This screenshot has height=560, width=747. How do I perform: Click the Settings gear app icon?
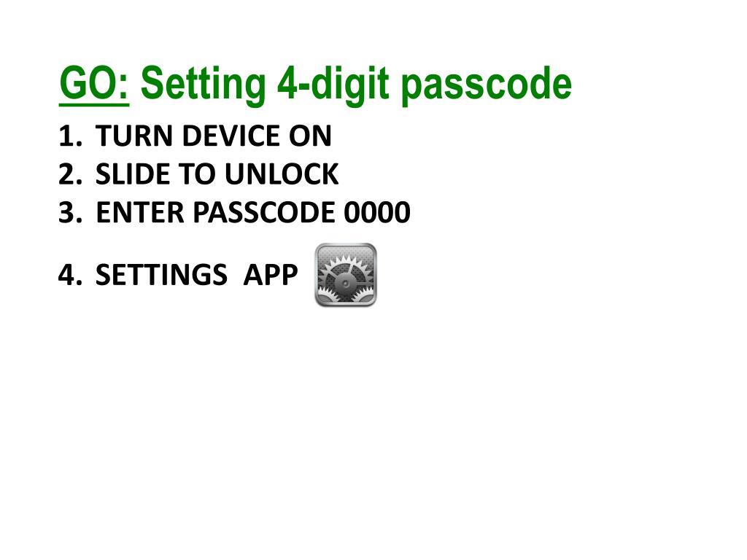pos(346,275)
